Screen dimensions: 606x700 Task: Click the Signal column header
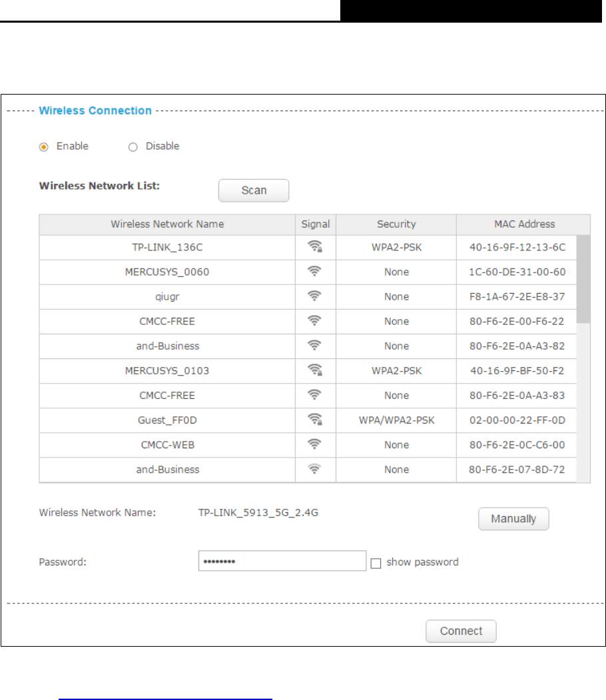(x=316, y=224)
